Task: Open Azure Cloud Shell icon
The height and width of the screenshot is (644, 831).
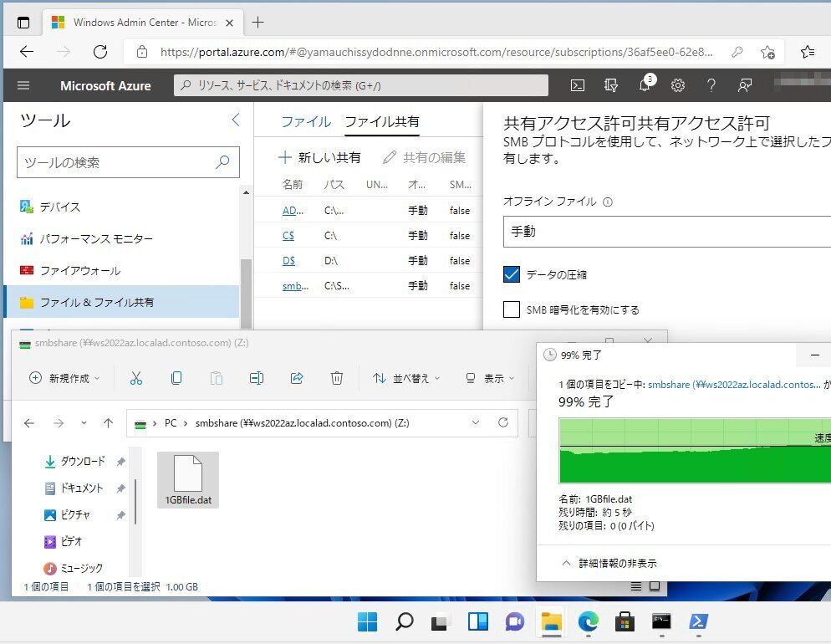Action: (x=577, y=85)
